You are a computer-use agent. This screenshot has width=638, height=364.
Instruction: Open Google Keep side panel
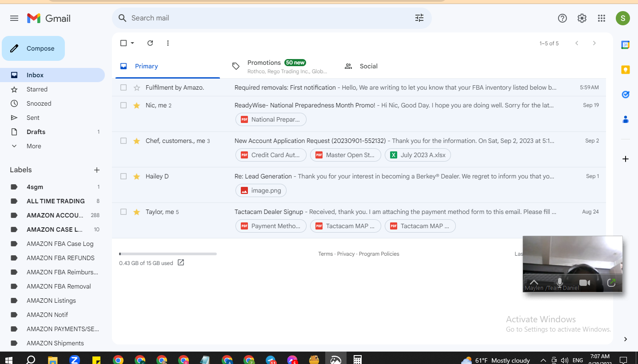[626, 70]
